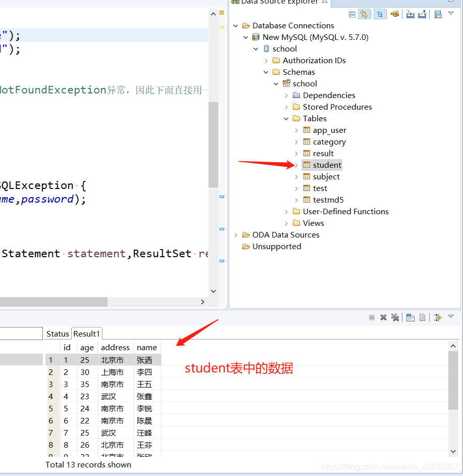Select the Tables folder icon

(296, 118)
